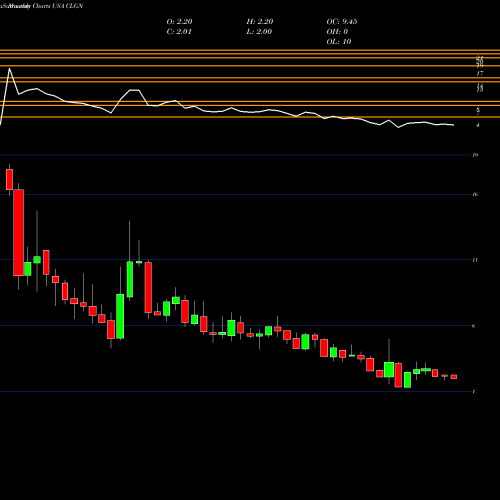The width and height of the screenshot is (500, 500).
Task: Select the close value 'C: 2.01'
Action: (x=179, y=32)
